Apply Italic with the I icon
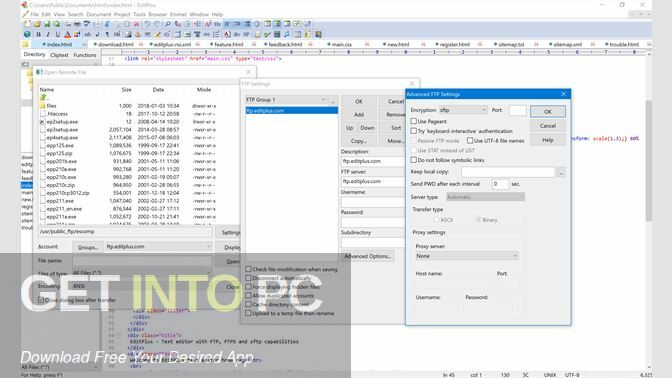 point(48,34)
